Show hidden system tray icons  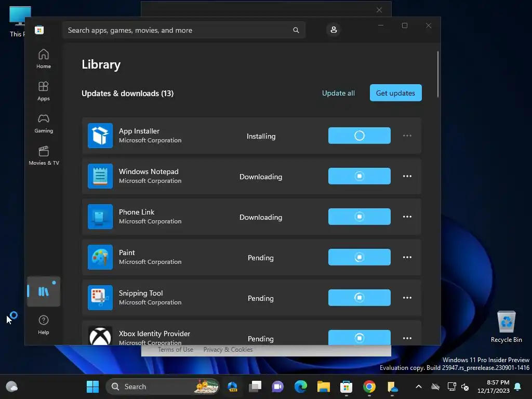click(x=419, y=387)
